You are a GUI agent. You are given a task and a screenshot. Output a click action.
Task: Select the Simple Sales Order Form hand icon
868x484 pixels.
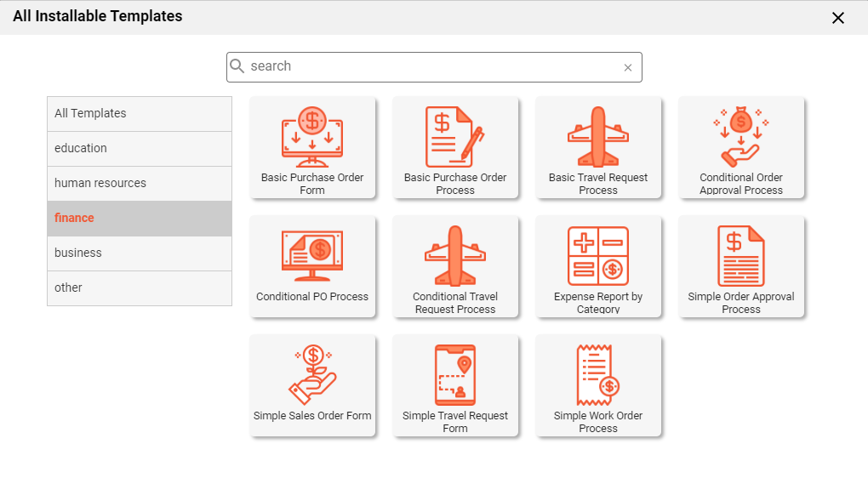[x=312, y=374]
